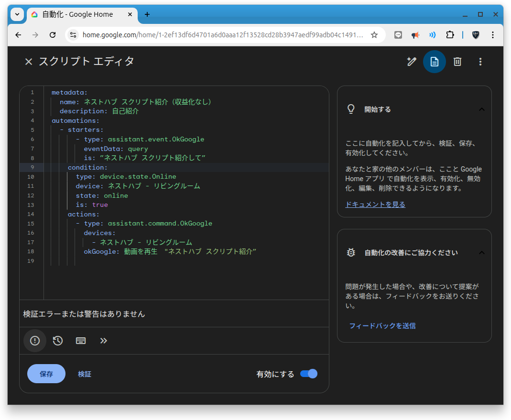Open the edit history clock icon
Image resolution: width=511 pixels, height=420 pixels.
(57, 341)
